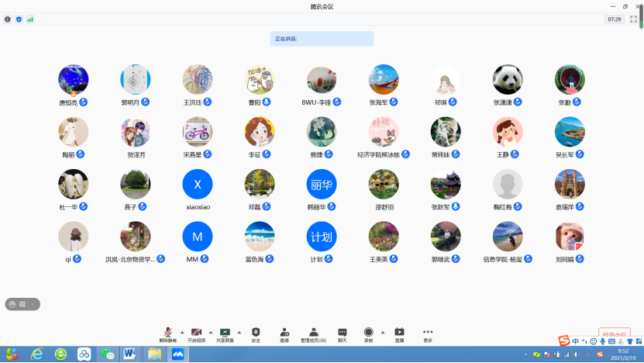Check network signal strength indicator

(30, 19)
